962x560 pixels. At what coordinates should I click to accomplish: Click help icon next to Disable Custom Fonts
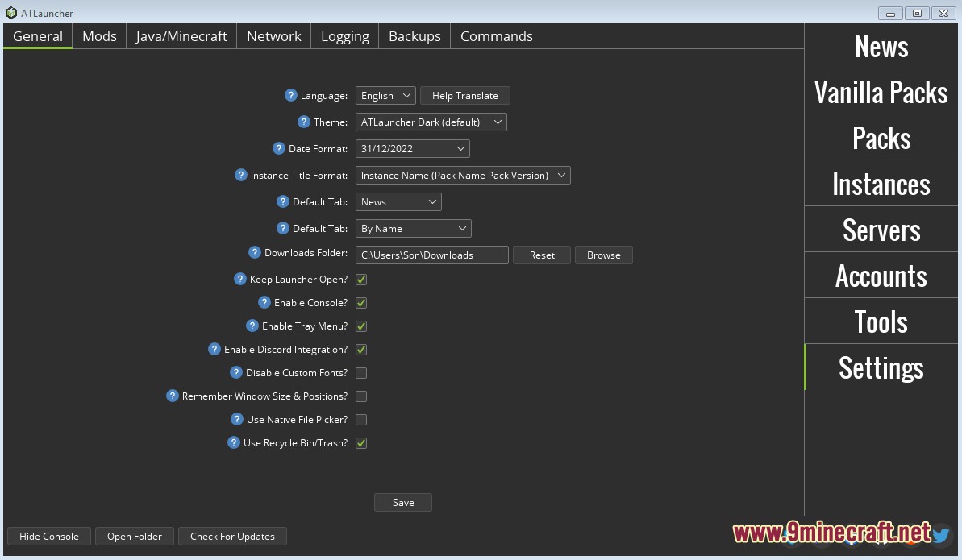coord(236,372)
